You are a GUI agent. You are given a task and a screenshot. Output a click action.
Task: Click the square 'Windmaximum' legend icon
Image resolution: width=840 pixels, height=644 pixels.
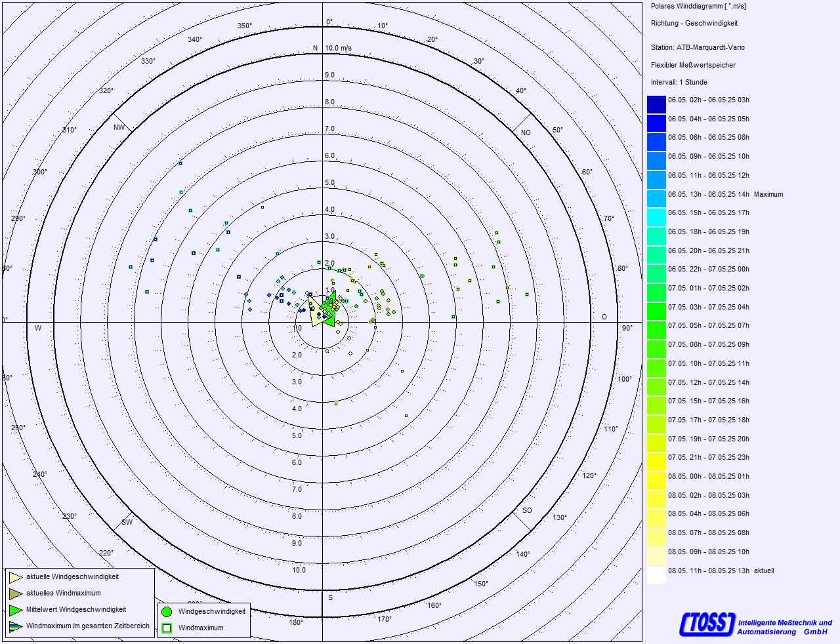coord(167,628)
